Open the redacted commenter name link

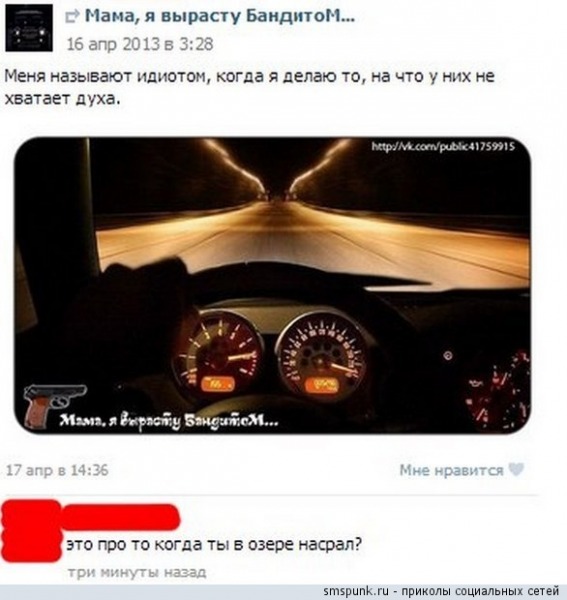pyautogui.click(x=121, y=517)
